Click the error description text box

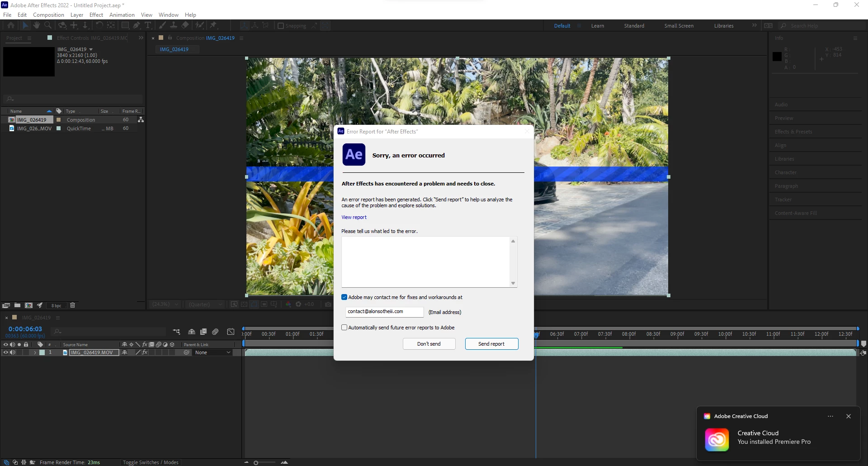[426, 262]
